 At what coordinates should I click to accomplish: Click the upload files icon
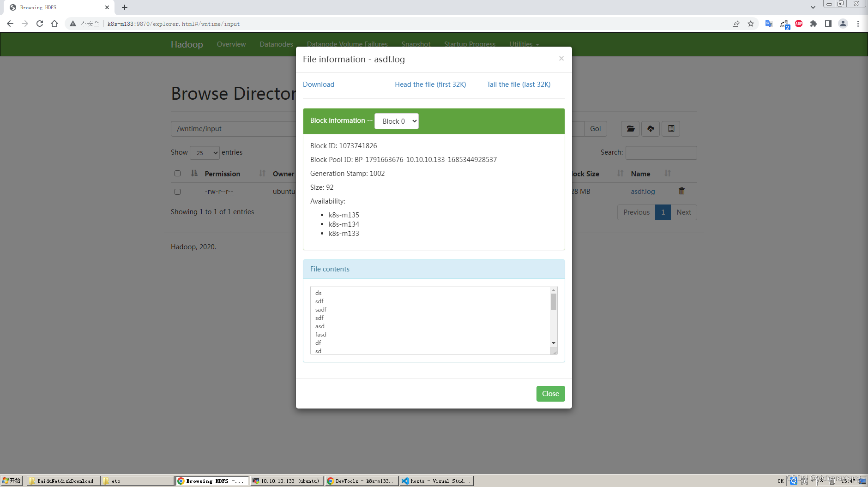pyautogui.click(x=651, y=129)
